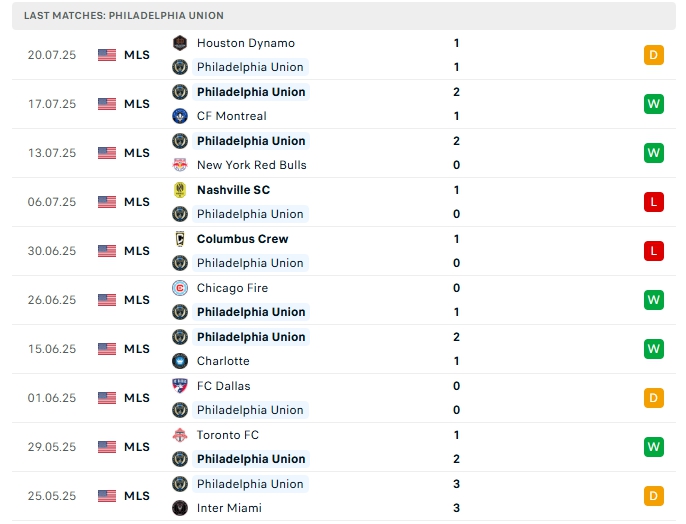The height and width of the screenshot is (524, 686).
Task: Click the Toronto FC red crest
Action: pyautogui.click(x=180, y=435)
